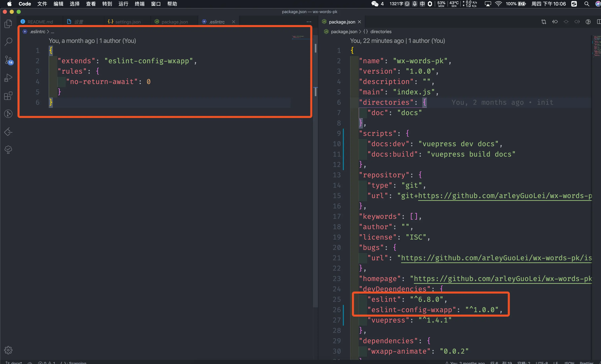Open the Manage gear icon at sidebar bottom
Viewport: 601px width, 364px height.
[x=8, y=350]
